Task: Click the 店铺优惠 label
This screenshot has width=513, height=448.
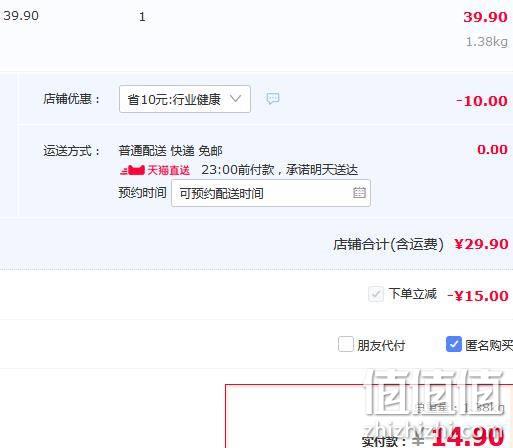Action: pos(71,99)
